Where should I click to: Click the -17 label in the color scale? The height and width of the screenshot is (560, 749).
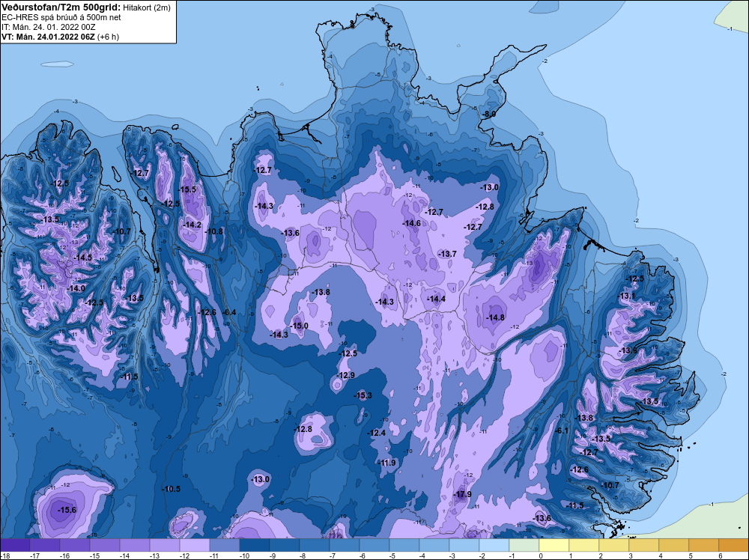(34, 556)
